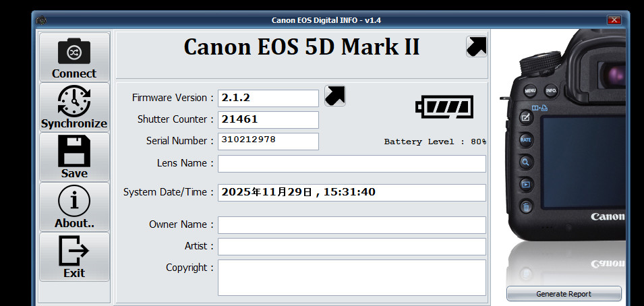Select the Firmware Version field
The height and width of the screenshot is (306, 644).
point(268,98)
